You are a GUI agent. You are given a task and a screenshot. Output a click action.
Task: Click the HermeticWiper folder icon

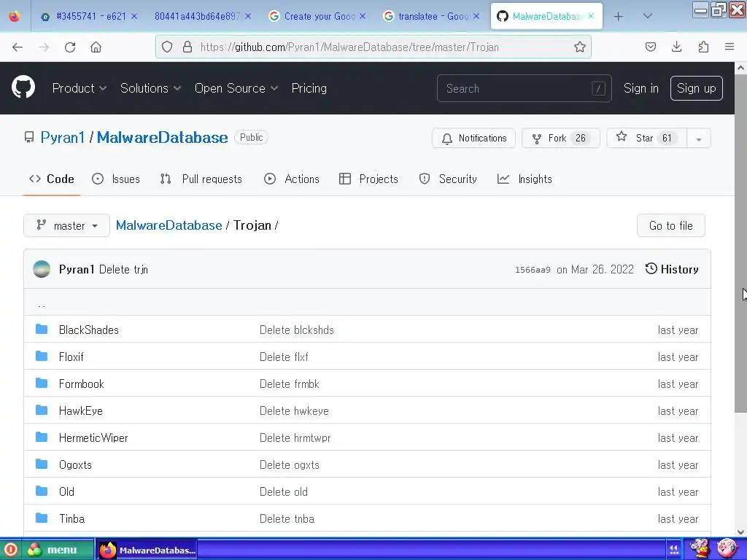click(42, 437)
